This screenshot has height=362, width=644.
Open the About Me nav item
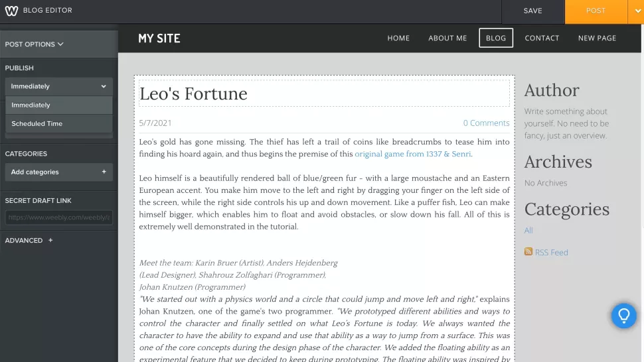447,38
